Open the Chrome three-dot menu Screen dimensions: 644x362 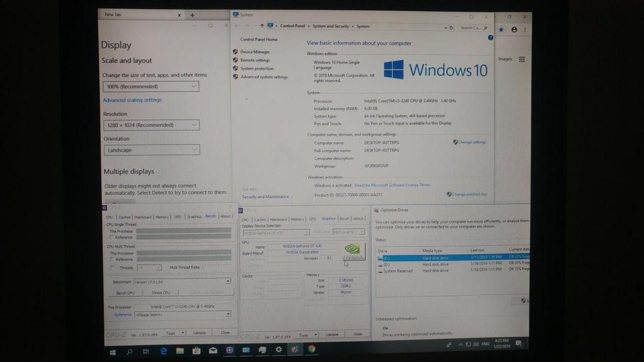click(x=525, y=30)
